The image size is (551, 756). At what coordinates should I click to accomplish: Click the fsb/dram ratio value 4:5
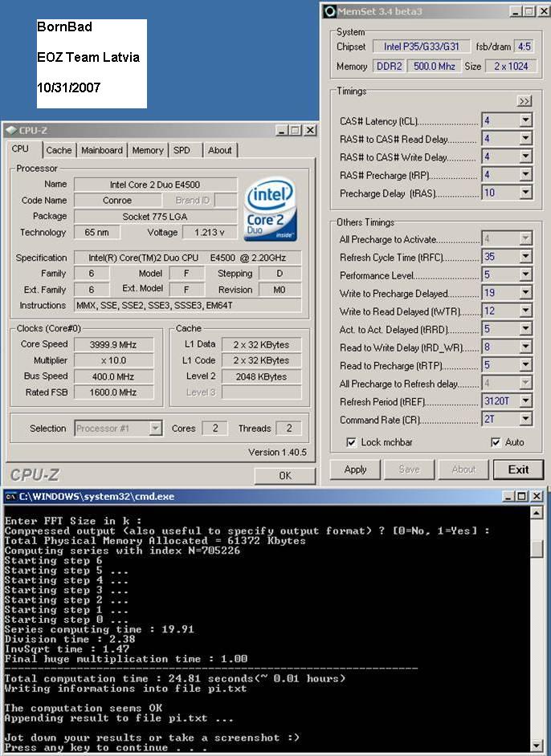pos(524,47)
